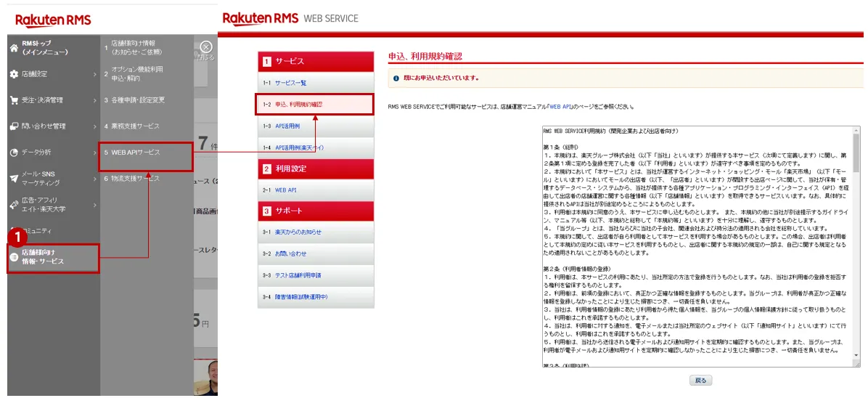Viewport: 868px width, 398px height.
Task: Click the 広告・アフィリエイト megaphone icon
Action: point(14,205)
